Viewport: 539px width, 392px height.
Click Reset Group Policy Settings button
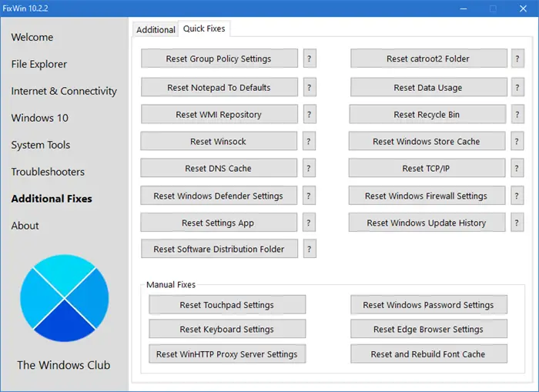coord(219,59)
